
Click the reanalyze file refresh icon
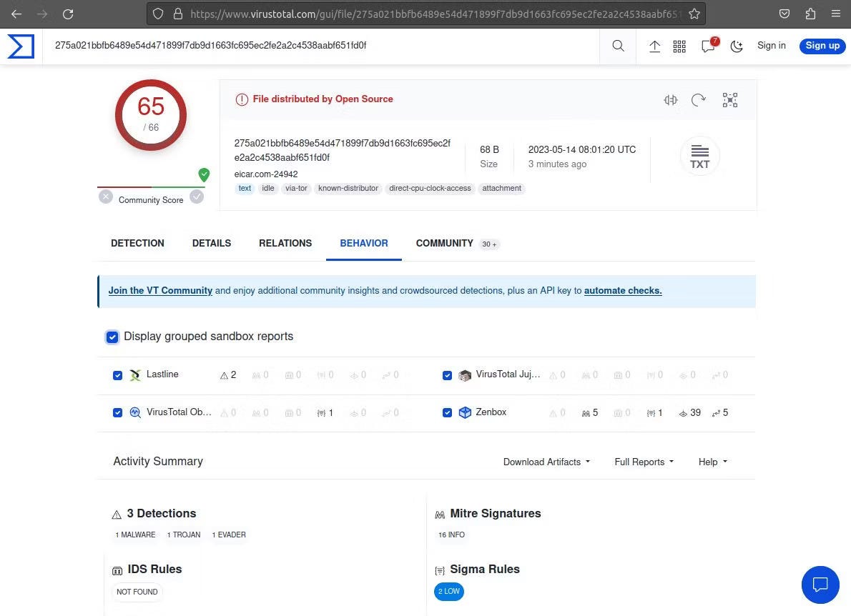[x=699, y=100]
